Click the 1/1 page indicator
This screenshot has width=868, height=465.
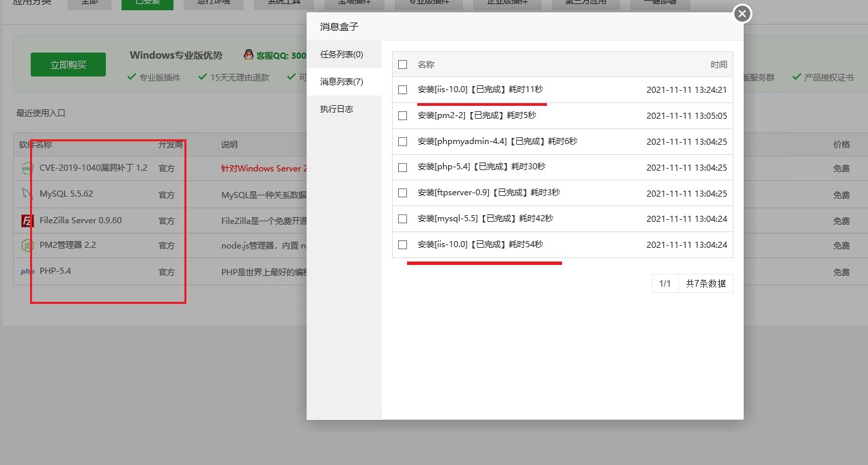[x=665, y=283]
